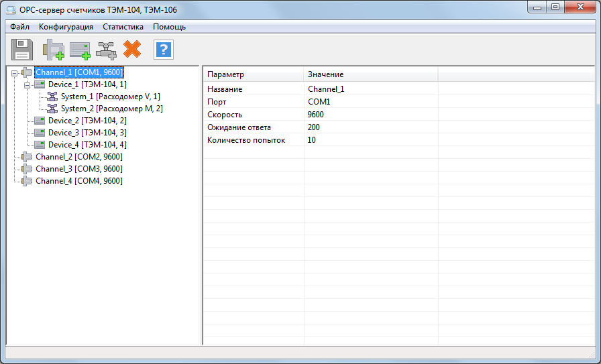Open the Статистика menu
Viewport: 601px width, 364px height.
(x=123, y=27)
